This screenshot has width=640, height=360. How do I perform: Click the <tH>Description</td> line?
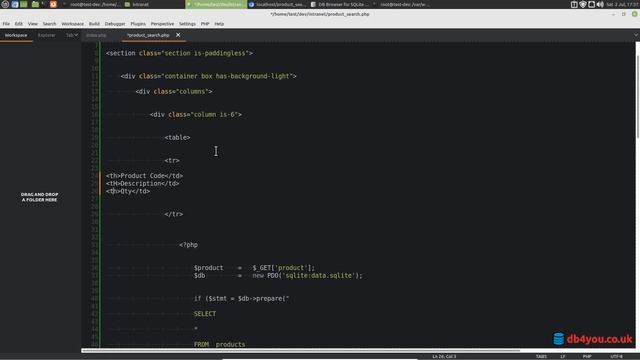point(142,183)
